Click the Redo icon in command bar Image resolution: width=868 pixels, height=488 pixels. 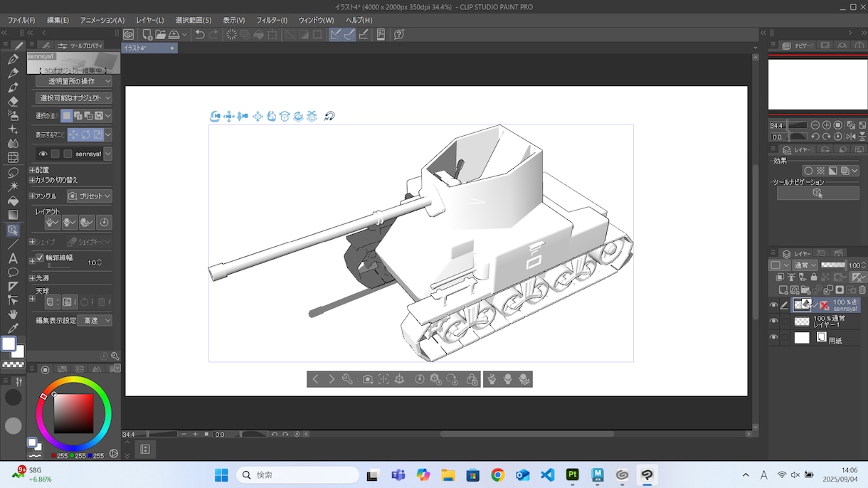point(213,34)
